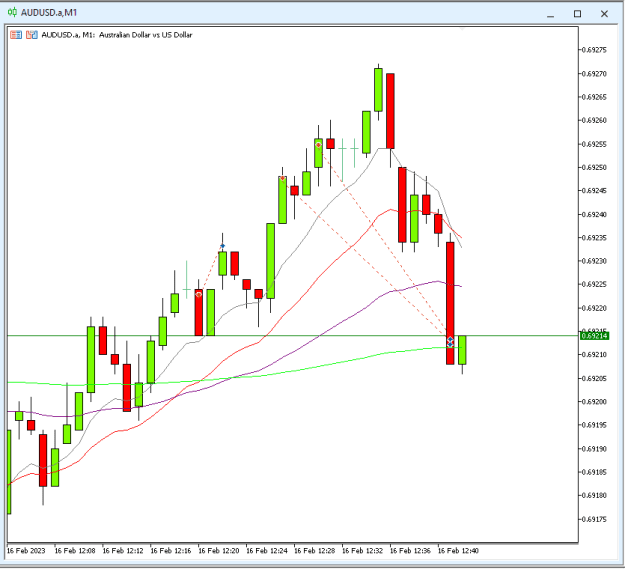Minimize the AUDUSD.a,M1 chart window
The image size is (625, 569).
(550, 14)
